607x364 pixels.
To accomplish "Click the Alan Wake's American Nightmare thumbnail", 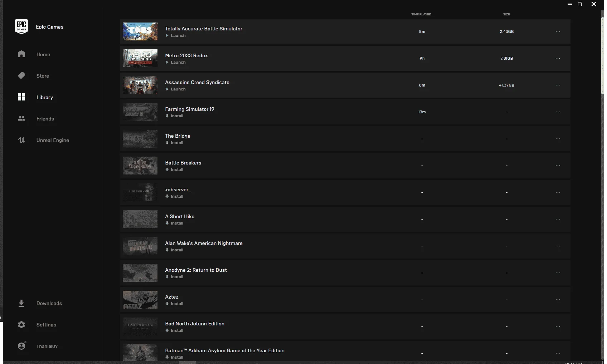I will pos(140,246).
